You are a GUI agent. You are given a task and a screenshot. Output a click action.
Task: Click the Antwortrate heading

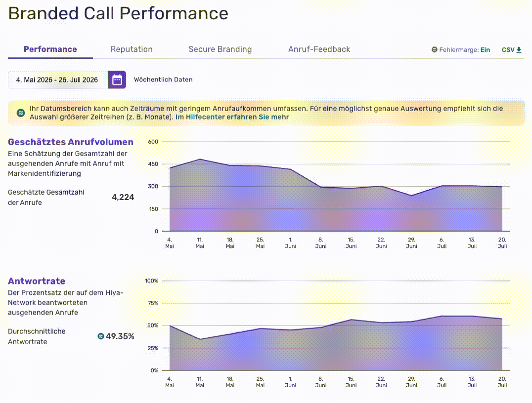(x=37, y=281)
